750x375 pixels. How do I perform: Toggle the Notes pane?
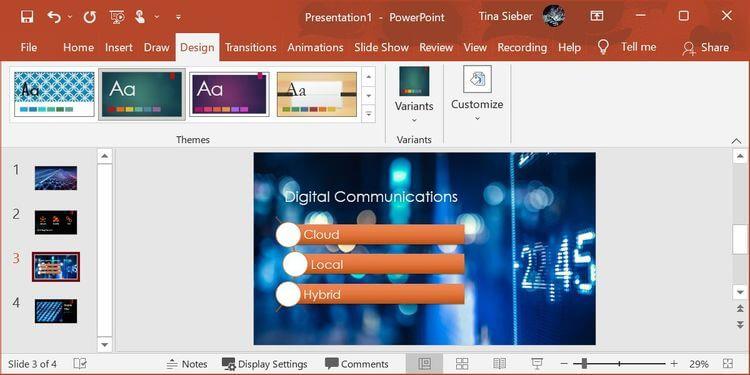[187, 364]
